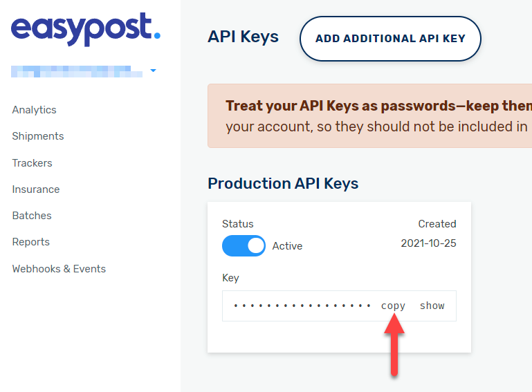The width and height of the screenshot is (532, 392).
Task: Click Add Additional API Key button
Action: 390,39
